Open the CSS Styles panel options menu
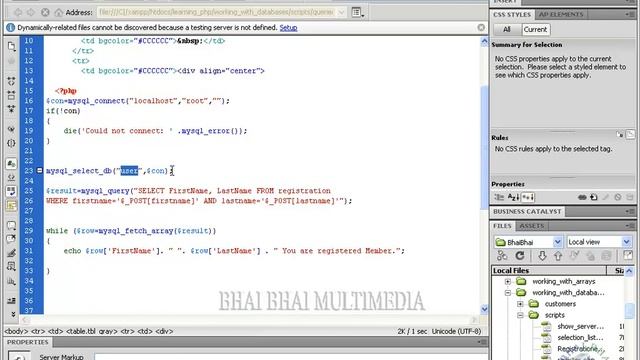Viewport: 640px width, 360px height. tap(630, 15)
